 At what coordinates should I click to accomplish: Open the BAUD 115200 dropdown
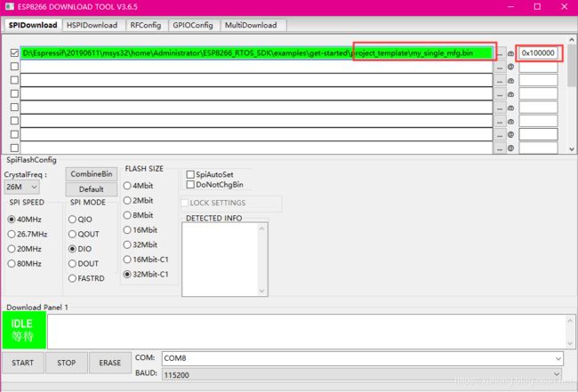(x=362, y=375)
